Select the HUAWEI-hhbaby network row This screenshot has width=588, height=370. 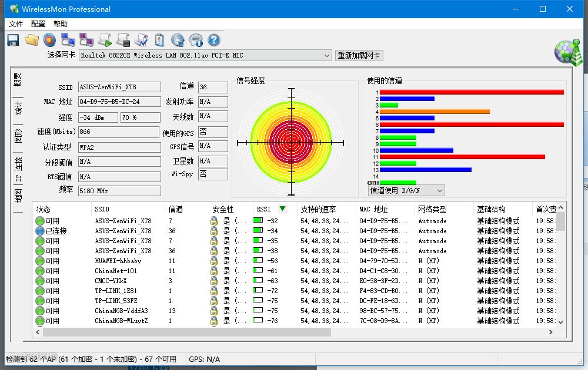pyautogui.click(x=118, y=261)
